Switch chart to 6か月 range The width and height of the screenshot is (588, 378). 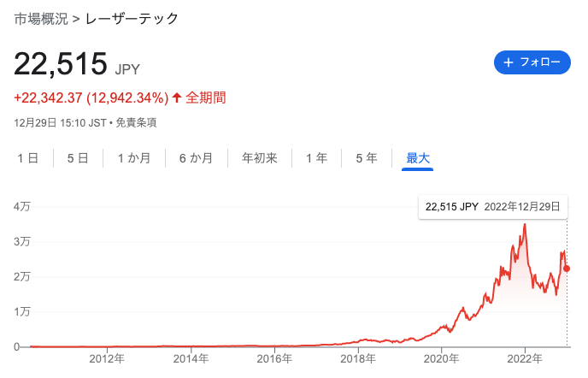click(196, 158)
